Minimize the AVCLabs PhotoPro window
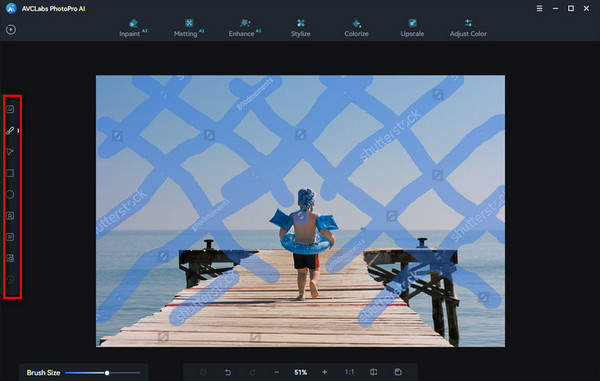600x381 pixels. (x=555, y=8)
